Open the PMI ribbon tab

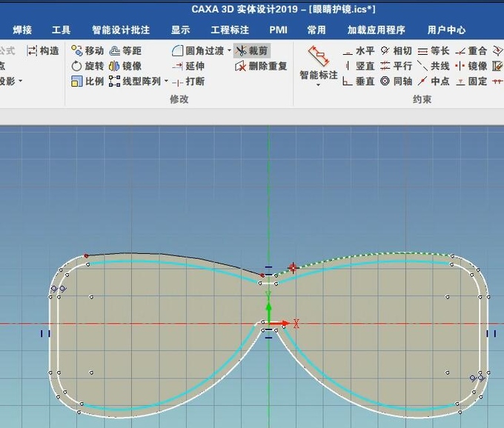pos(279,30)
